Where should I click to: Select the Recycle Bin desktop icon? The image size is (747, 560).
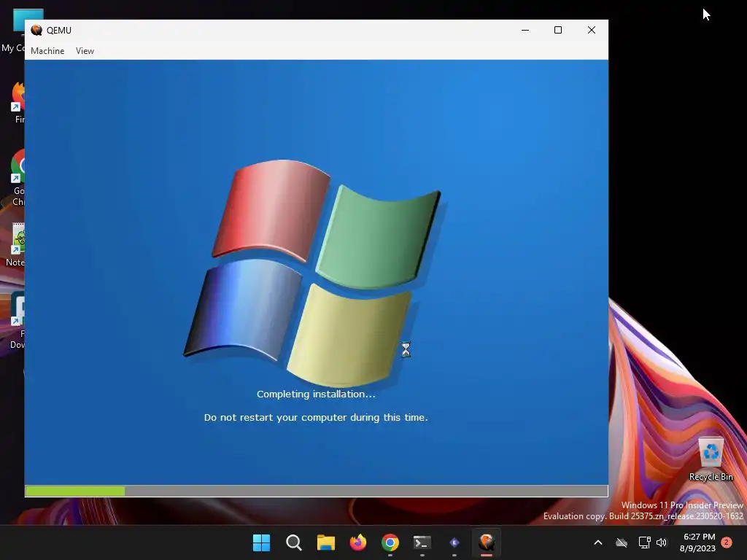click(711, 459)
